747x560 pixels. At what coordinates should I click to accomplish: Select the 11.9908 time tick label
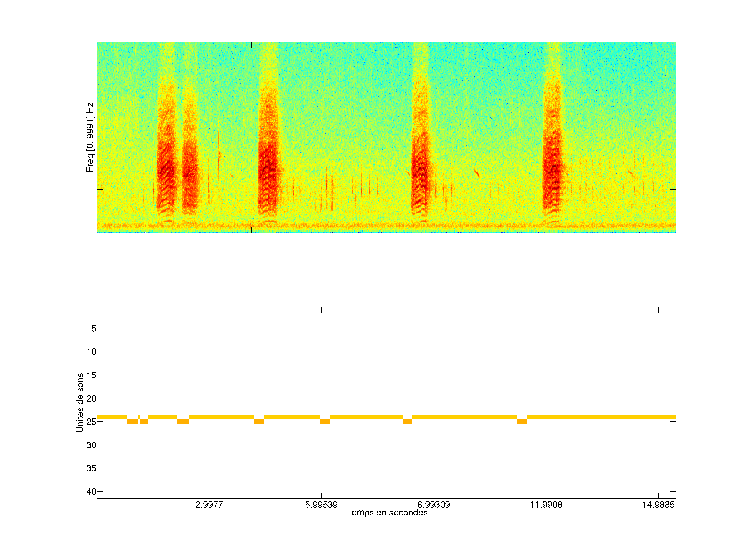546,505
